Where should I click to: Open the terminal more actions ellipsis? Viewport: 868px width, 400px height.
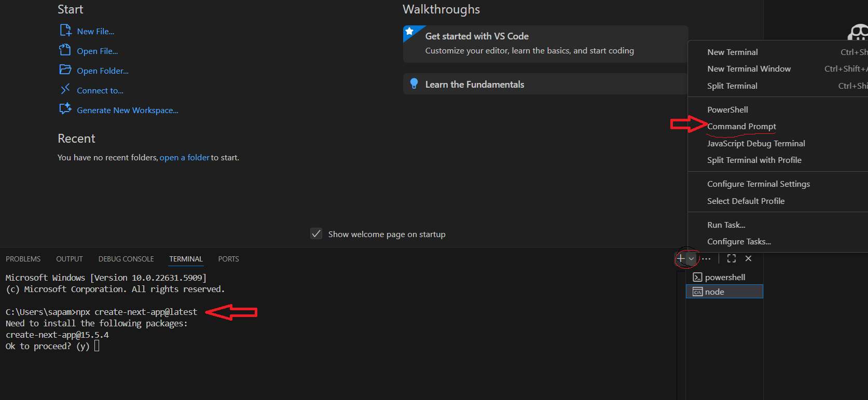707,258
